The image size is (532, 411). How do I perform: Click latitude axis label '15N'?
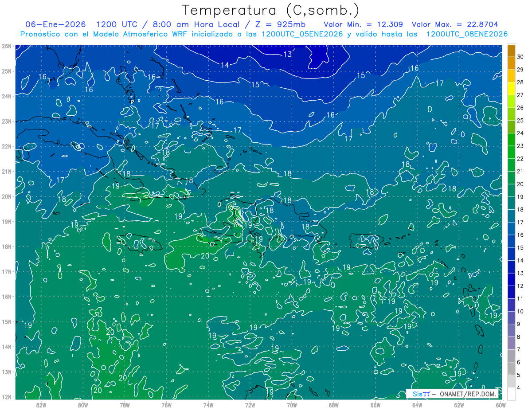pyautogui.click(x=7, y=321)
